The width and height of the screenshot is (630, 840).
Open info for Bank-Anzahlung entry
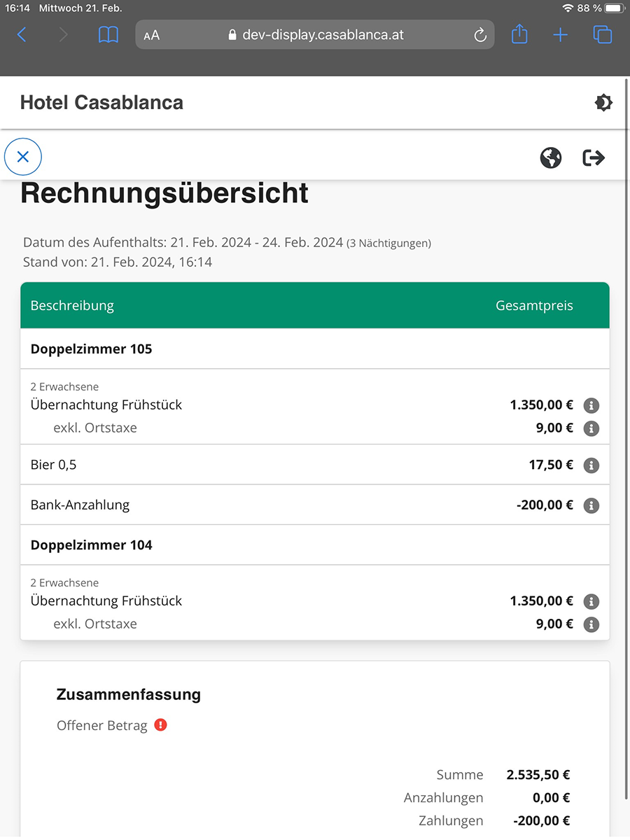(x=591, y=505)
